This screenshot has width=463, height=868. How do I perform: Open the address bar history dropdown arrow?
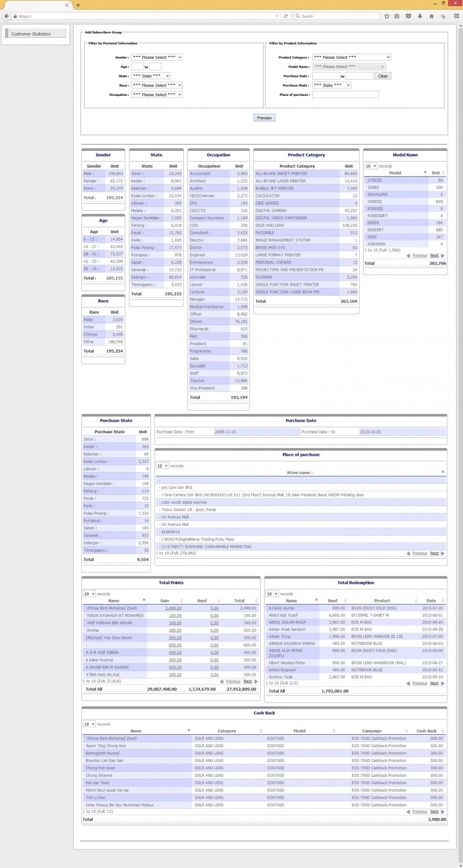tap(277, 16)
